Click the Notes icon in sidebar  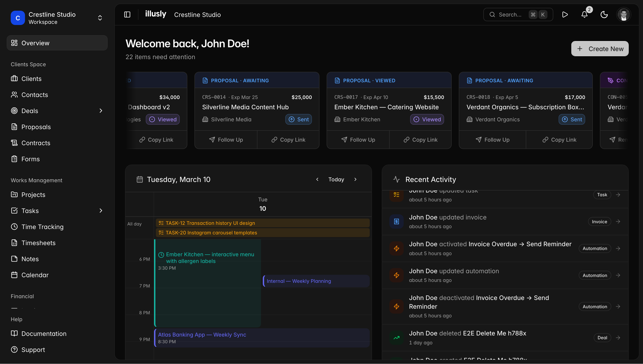(14, 259)
